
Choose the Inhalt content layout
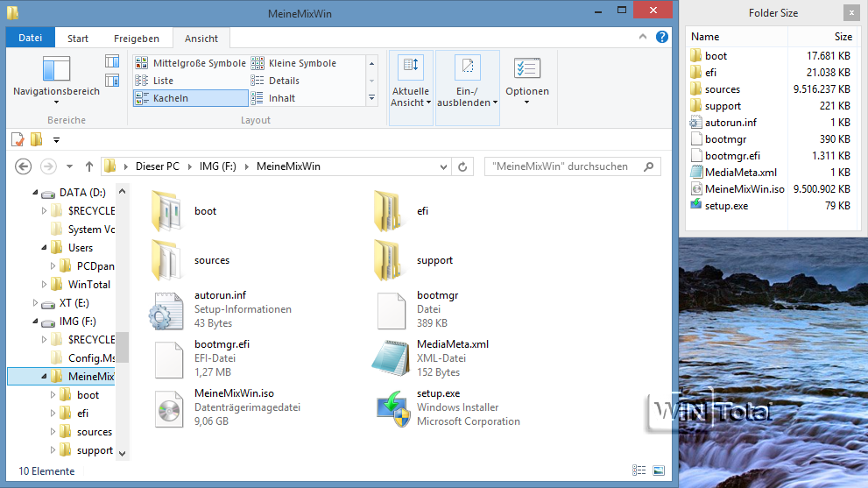coord(293,98)
